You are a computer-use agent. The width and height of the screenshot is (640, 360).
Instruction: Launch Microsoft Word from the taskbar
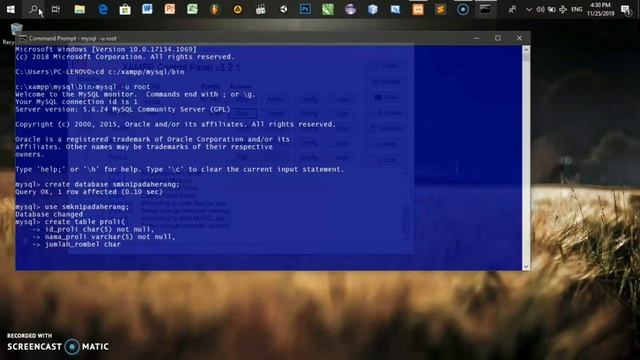[147, 9]
